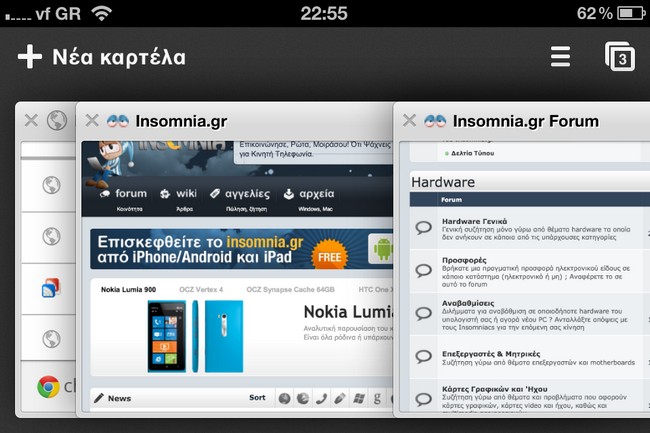This screenshot has height=433, width=650.
Task: Select the Nokia Lumia 900 slider tab
Action: tap(129, 290)
